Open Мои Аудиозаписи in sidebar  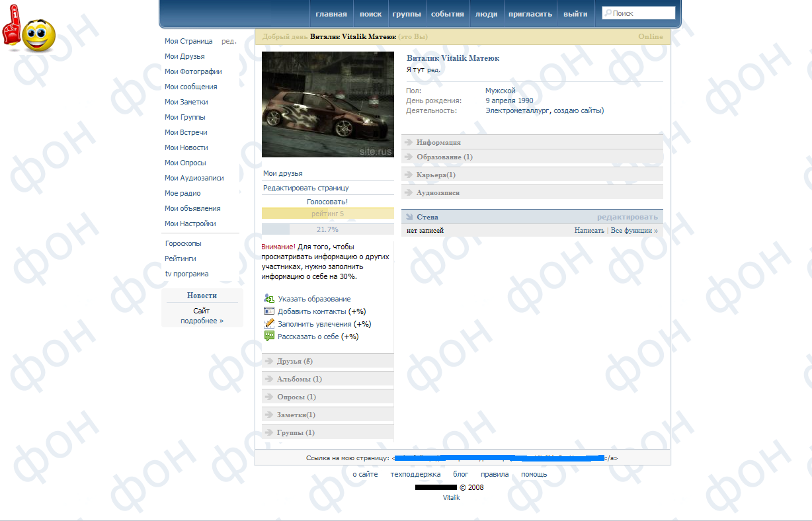tap(194, 178)
